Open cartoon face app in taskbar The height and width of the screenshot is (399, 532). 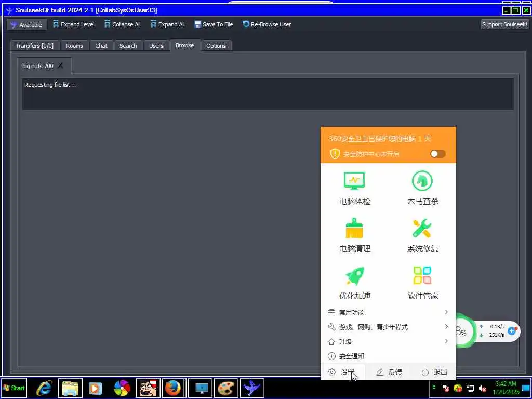pos(148,388)
